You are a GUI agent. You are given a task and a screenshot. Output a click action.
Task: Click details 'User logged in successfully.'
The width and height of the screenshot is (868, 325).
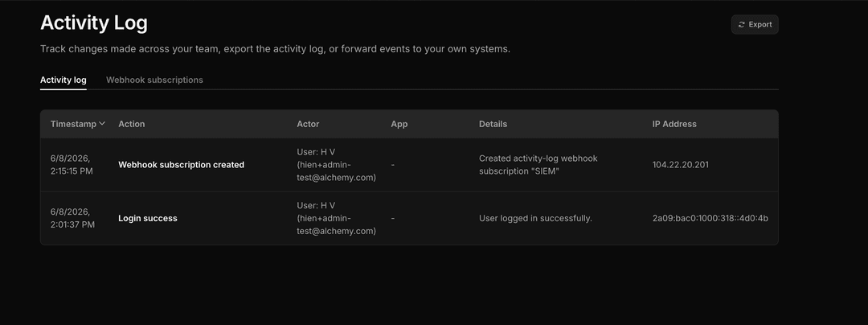[x=535, y=218]
